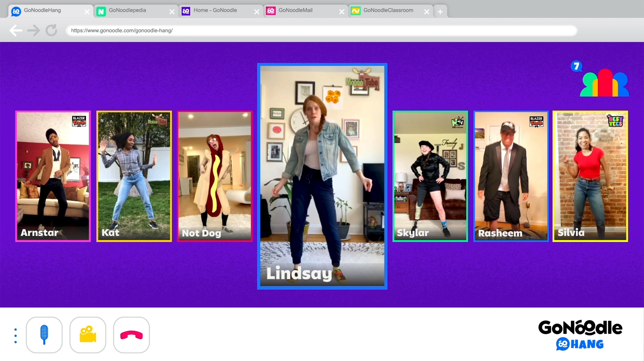The height and width of the screenshot is (362, 644).
Task: Select Lindsay's main video tile
Action: coord(322,176)
